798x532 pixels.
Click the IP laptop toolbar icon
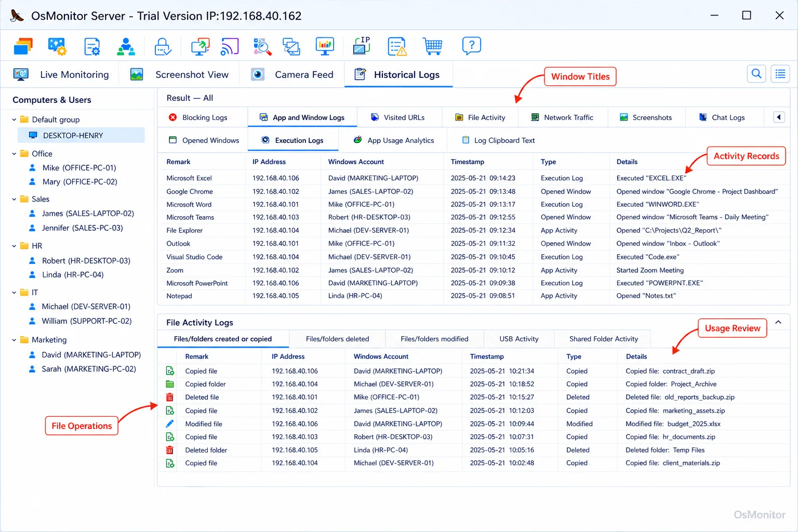(362, 46)
